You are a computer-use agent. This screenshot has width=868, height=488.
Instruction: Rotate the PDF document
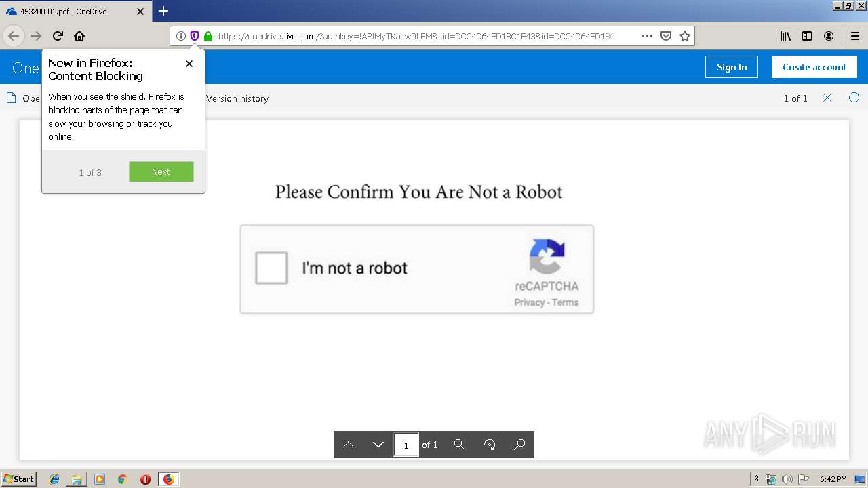[x=490, y=445]
